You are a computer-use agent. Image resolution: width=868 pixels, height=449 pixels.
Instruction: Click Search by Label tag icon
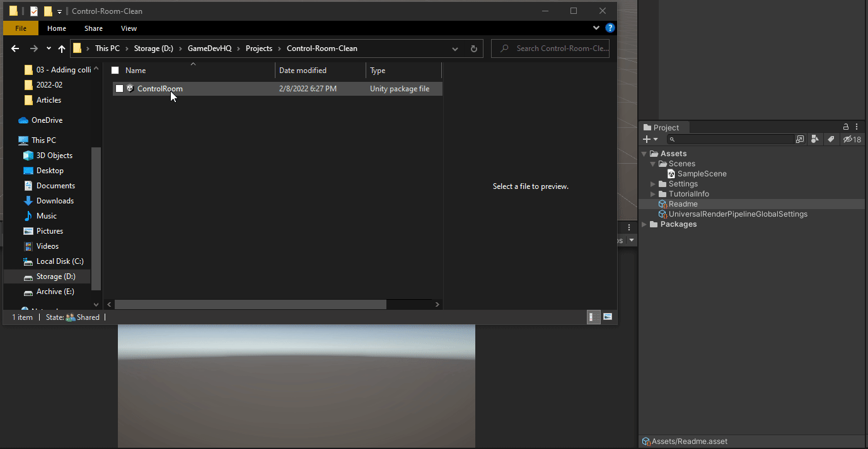point(831,139)
